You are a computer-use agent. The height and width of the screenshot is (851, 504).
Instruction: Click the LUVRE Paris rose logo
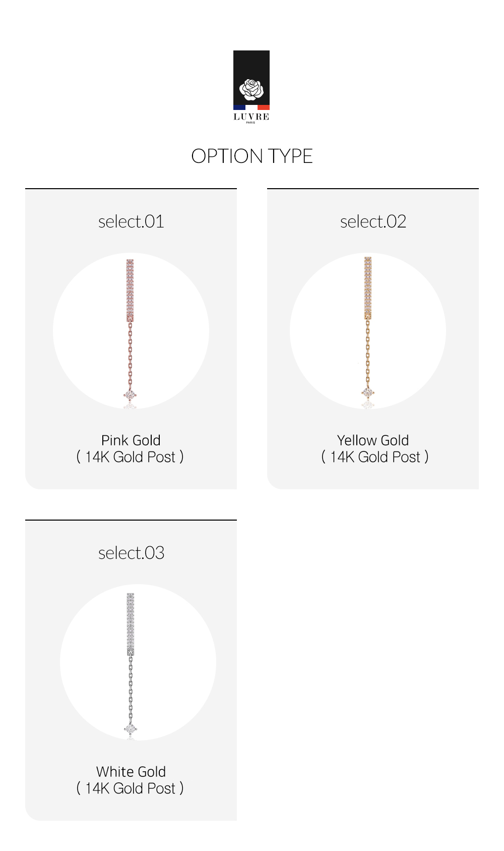251,87
